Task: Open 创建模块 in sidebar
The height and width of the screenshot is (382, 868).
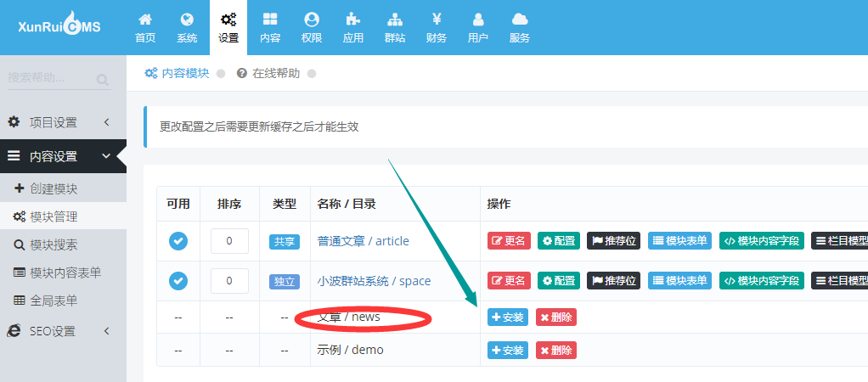Action: pyautogui.click(x=63, y=188)
